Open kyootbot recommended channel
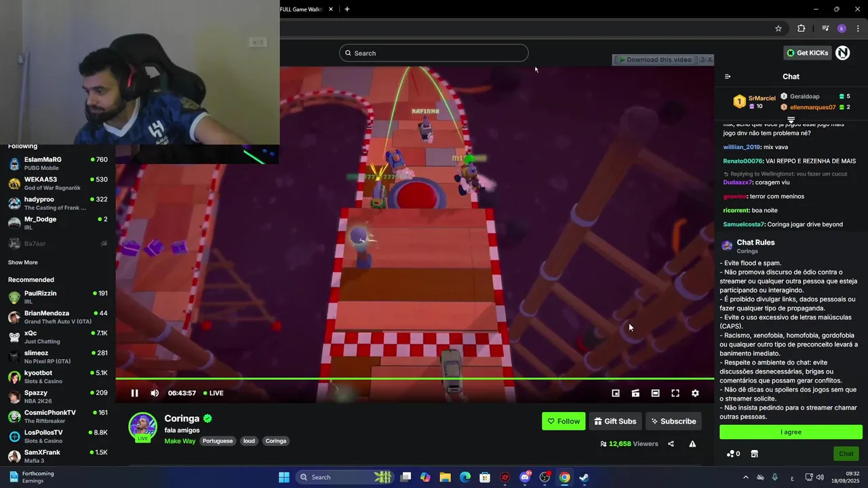The width and height of the screenshot is (868, 488). coord(58,377)
